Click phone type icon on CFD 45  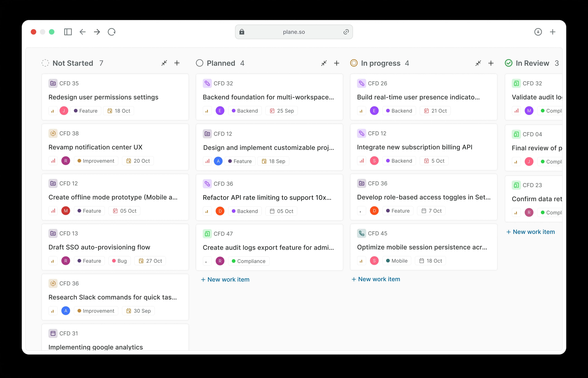point(361,233)
